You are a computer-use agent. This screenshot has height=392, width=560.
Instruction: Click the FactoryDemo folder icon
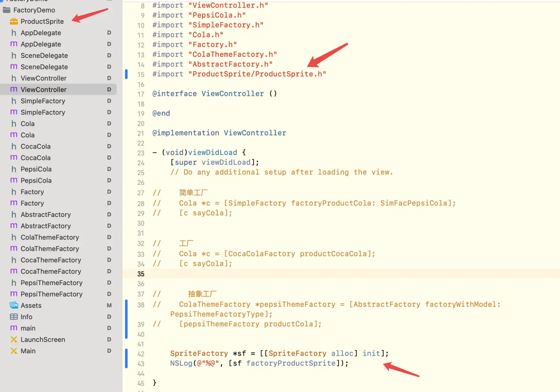(x=6, y=10)
